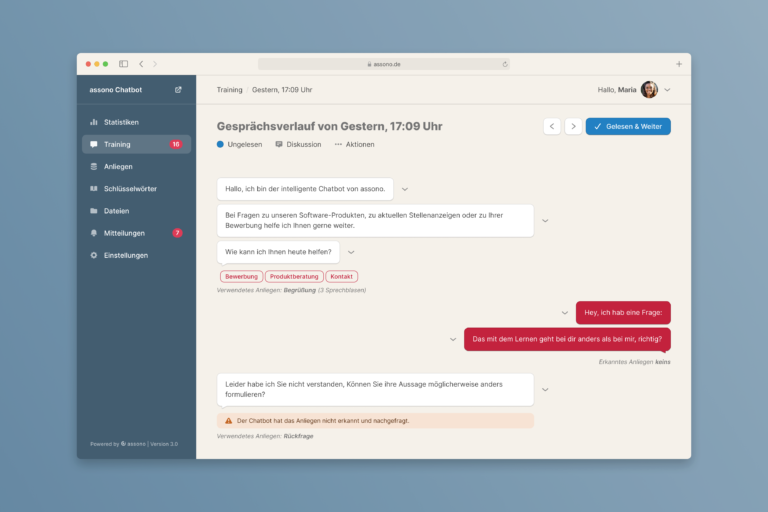This screenshot has height=512, width=768.
Task: Reload the page via address bar icon
Action: [505, 64]
